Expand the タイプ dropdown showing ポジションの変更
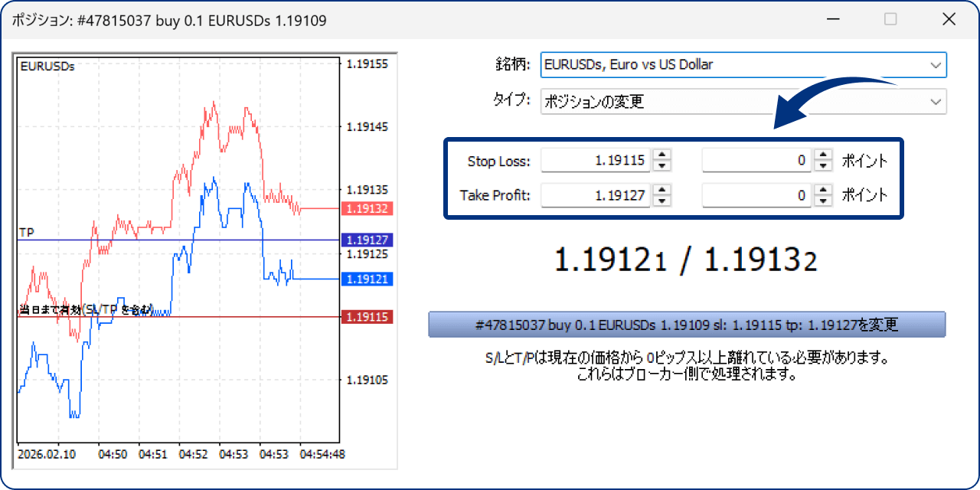Screen dimensions: 980x490 [x=935, y=102]
